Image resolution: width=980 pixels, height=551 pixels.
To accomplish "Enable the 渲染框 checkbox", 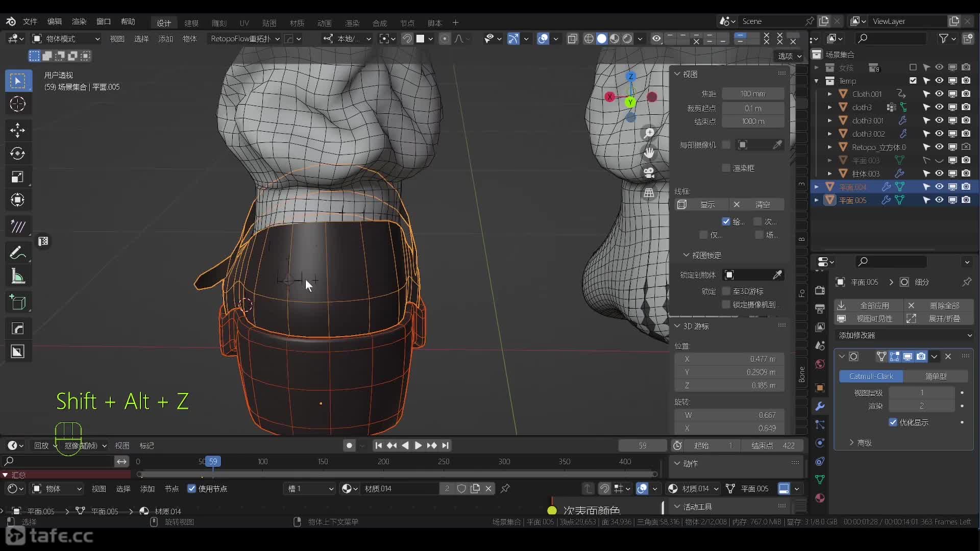I will (726, 168).
